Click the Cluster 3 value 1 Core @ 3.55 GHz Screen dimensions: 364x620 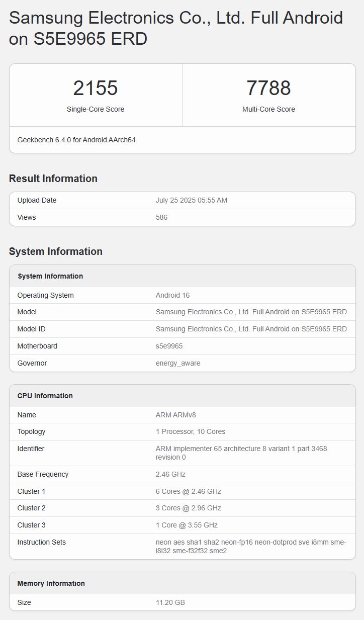pos(187,525)
